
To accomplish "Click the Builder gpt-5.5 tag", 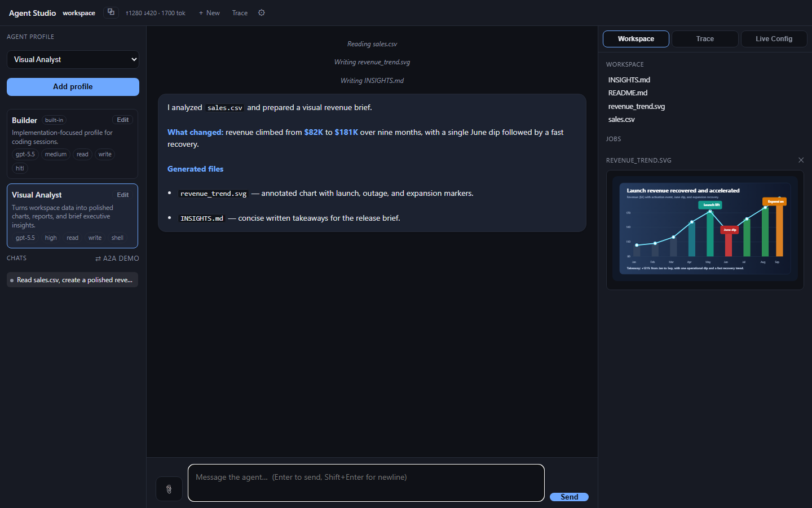I will (25, 155).
